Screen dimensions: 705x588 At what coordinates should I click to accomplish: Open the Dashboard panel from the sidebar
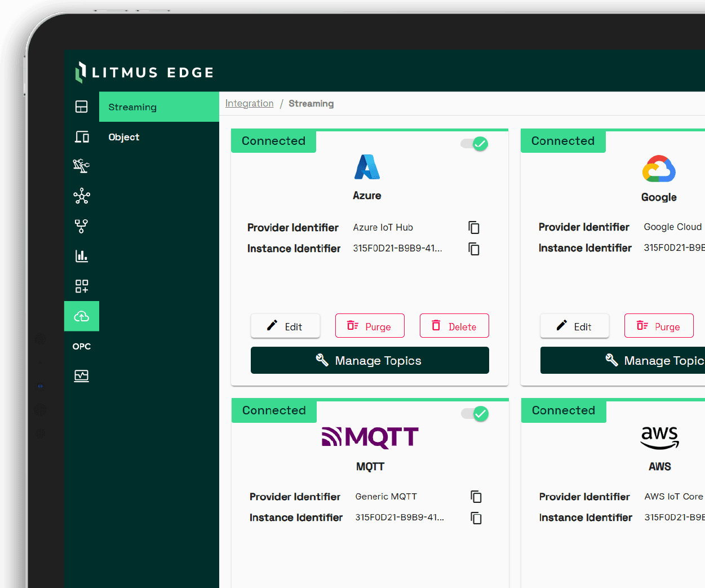tap(82, 106)
